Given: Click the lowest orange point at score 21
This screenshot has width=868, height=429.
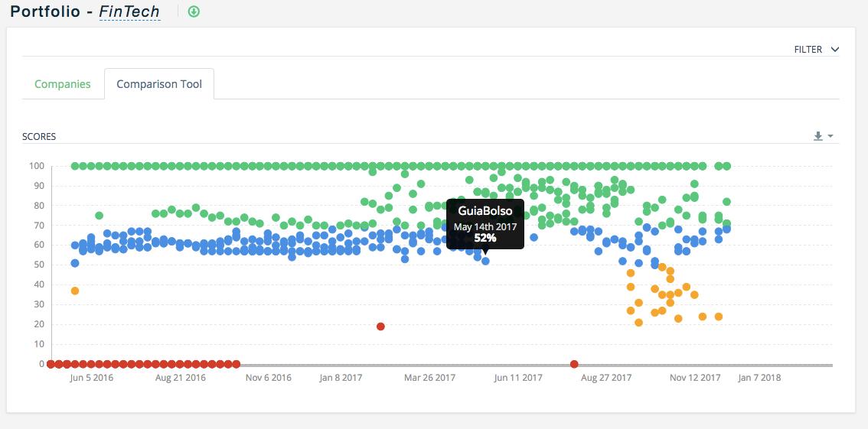Looking at the screenshot, I should 639,322.
